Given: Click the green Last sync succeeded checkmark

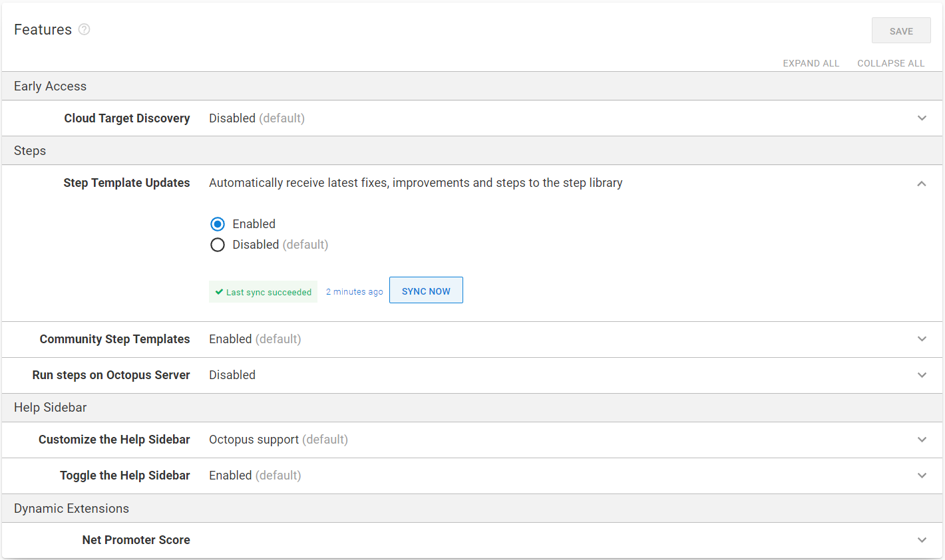Looking at the screenshot, I should click(219, 292).
